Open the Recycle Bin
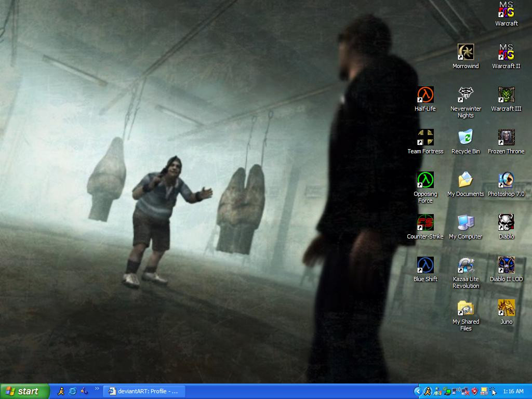This screenshot has width=532, height=399. click(x=465, y=141)
